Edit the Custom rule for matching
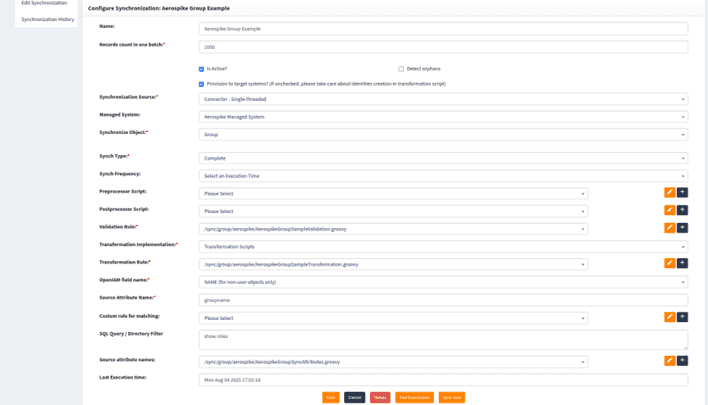Screen dimensions: 708x405 670,317
